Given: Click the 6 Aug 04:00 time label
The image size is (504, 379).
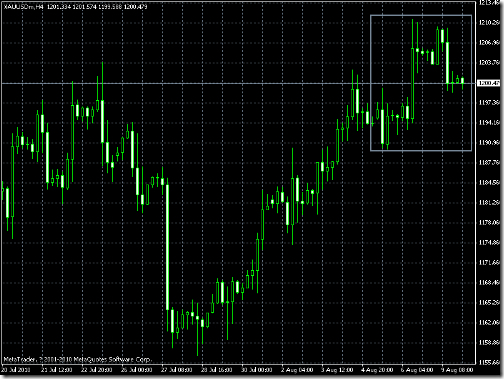Looking at the screenshot, I should 417,370.
